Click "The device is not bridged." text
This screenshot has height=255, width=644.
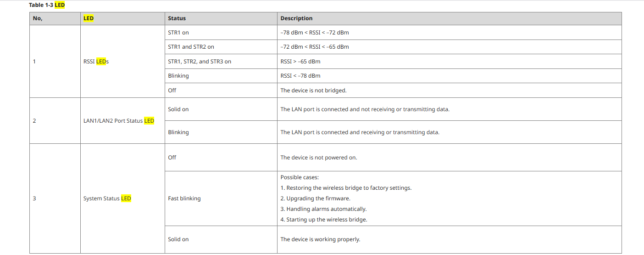coord(313,91)
